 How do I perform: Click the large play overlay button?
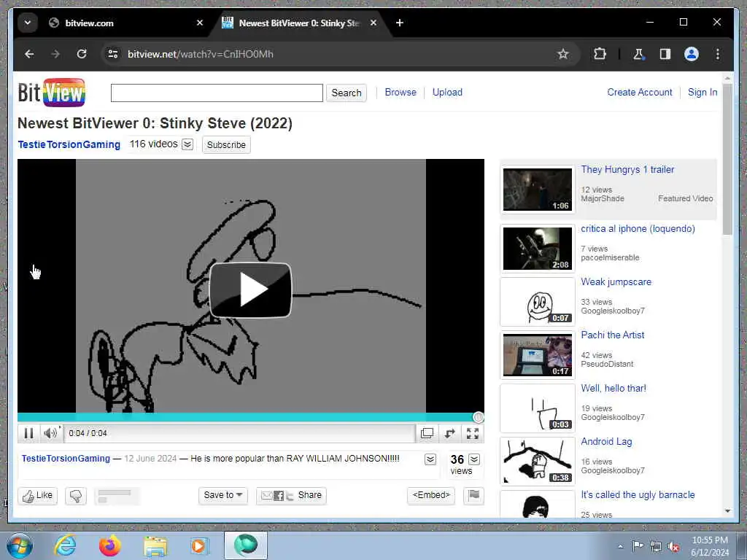click(x=251, y=289)
